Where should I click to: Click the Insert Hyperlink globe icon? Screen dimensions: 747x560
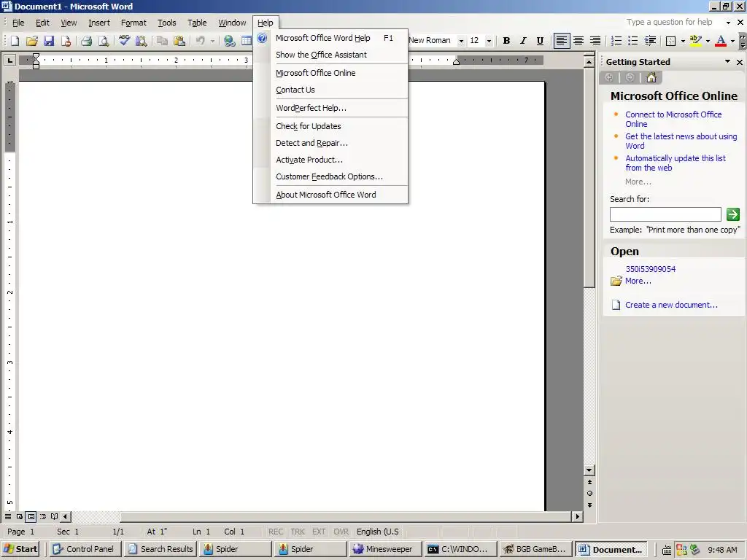click(230, 41)
